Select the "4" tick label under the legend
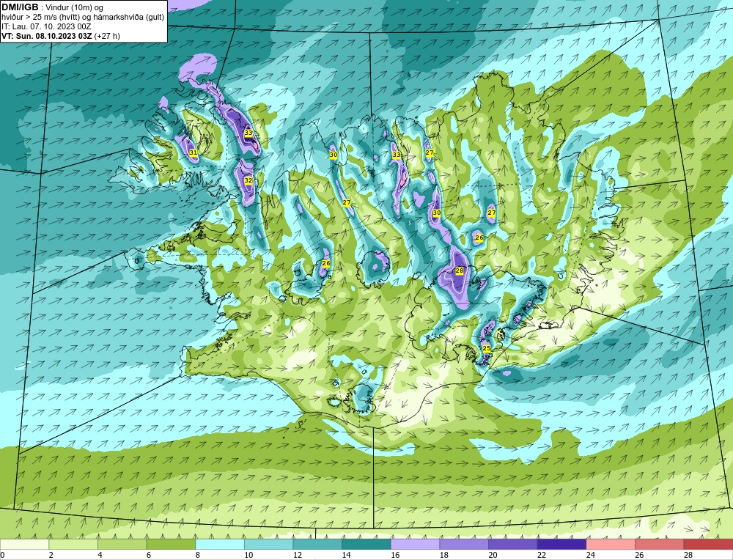 tap(100, 555)
